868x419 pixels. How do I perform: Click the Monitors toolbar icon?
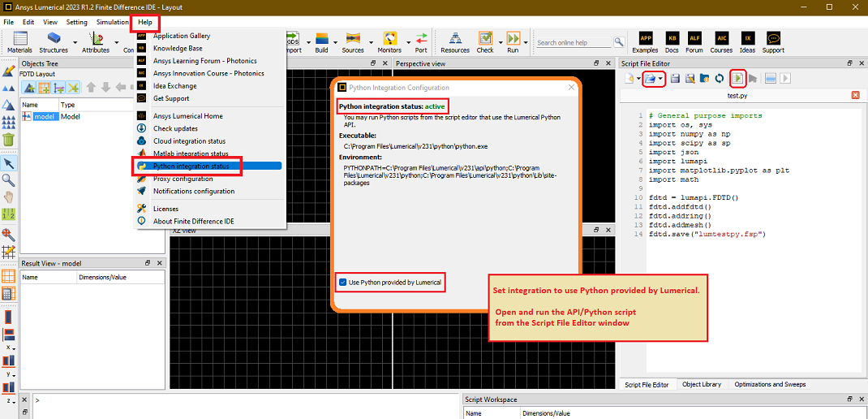pyautogui.click(x=389, y=39)
